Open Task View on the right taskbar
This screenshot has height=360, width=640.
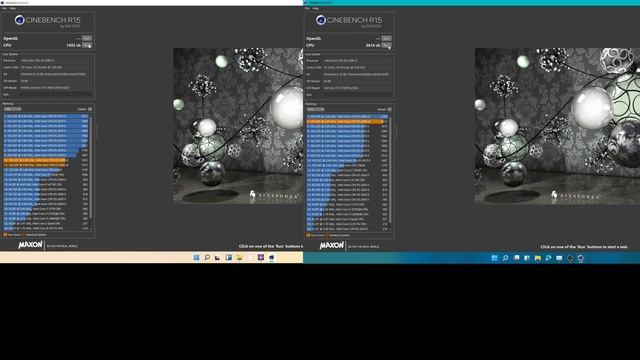click(516, 258)
